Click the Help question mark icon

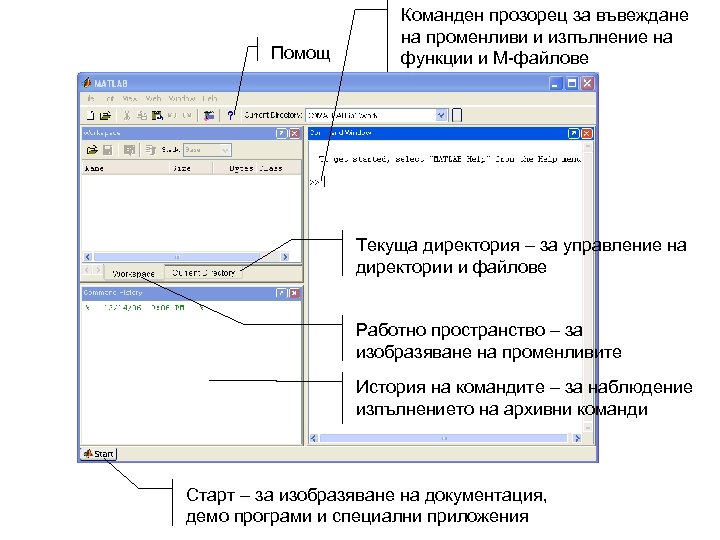point(231,115)
